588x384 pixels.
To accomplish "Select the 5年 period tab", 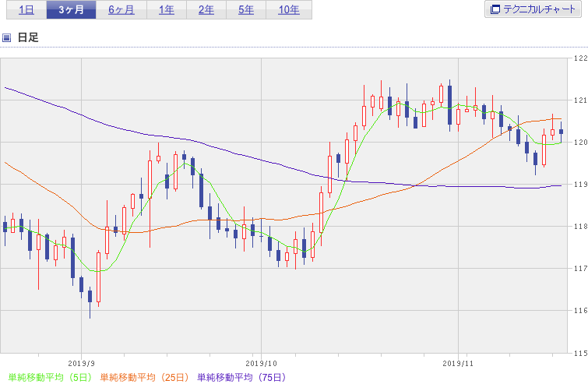I will click(x=246, y=10).
